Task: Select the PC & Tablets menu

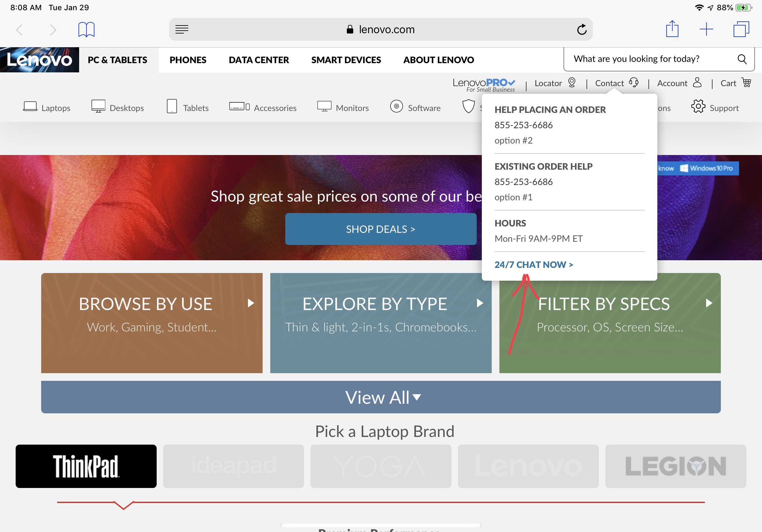Action: pos(117,60)
